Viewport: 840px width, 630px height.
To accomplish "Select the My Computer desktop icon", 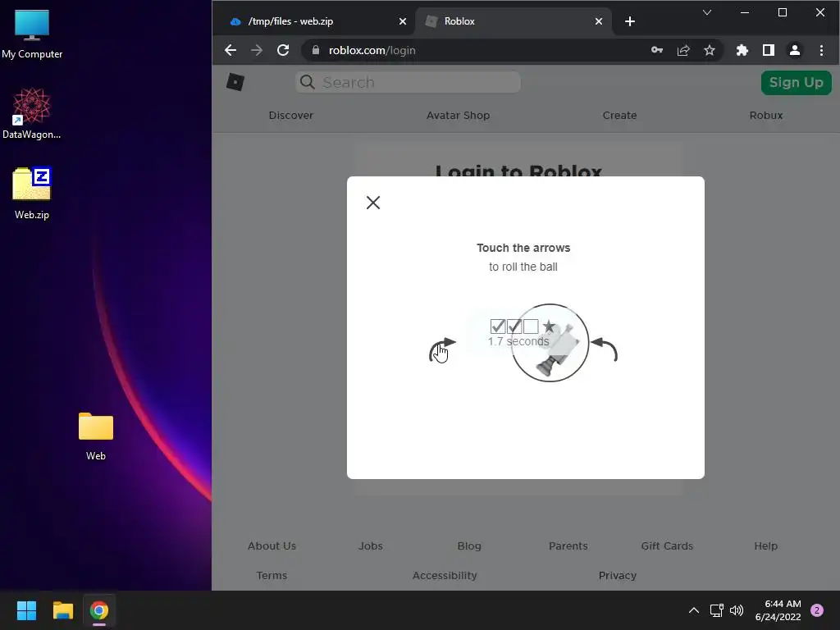I will (x=32, y=34).
